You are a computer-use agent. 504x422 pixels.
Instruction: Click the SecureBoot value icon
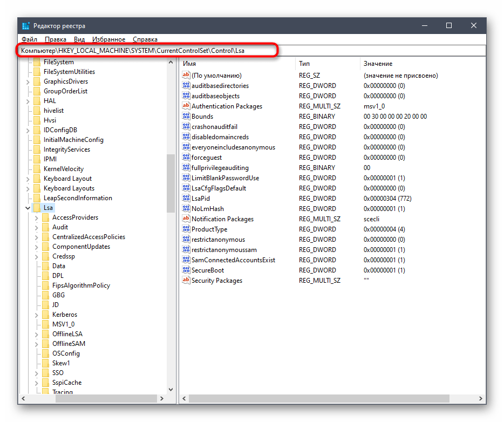click(187, 270)
